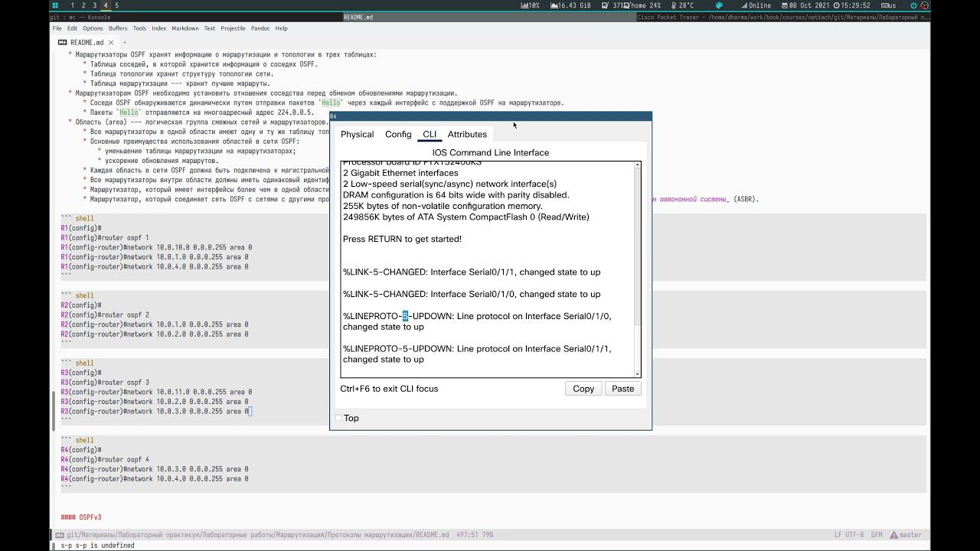Viewport: 980px width, 551px height.
Task: Select the CLI tab in R4 window
Action: [x=430, y=134]
